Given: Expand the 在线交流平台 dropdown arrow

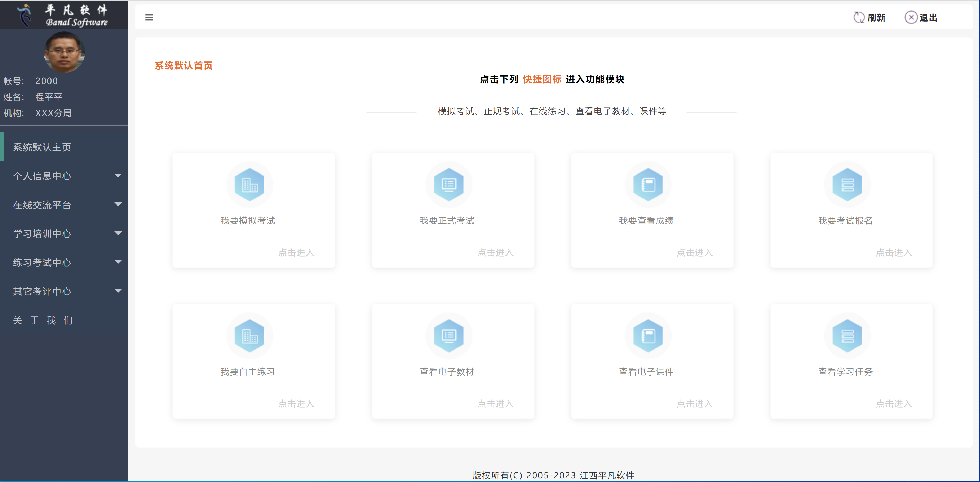Looking at the screenshot, I should [x=118, y=205].
